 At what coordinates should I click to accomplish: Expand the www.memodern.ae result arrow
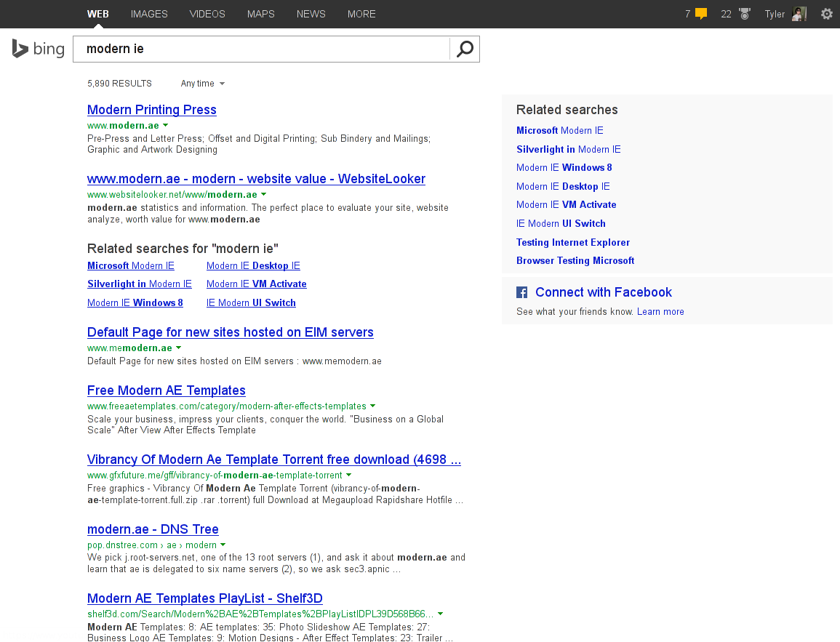click(179, 348)
